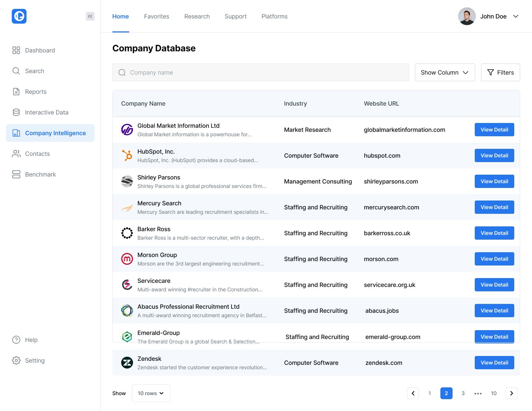Switch to the Research tab
The width and height of the screenshot is (532, 411).
point(197,16)
